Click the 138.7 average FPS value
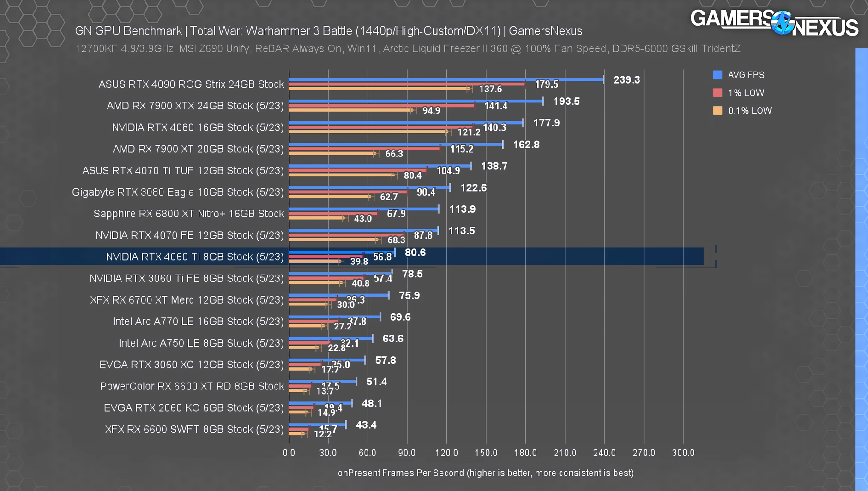 (x=494, y=166)
